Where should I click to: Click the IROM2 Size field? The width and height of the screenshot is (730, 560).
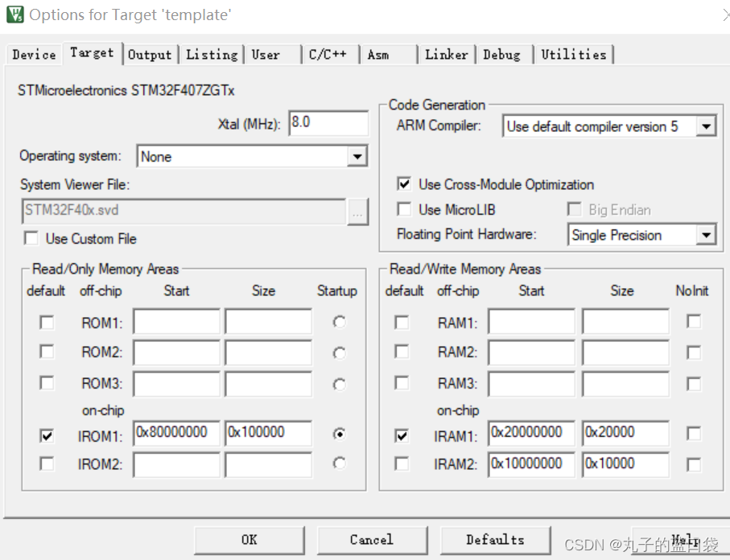[x=269, y=465]
